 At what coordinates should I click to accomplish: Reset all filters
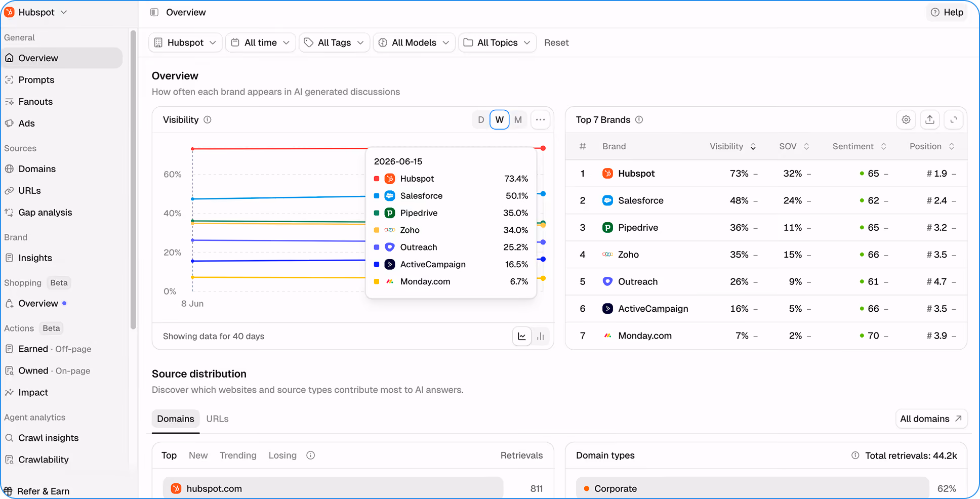pyautogui.click(x=556, y=43)
